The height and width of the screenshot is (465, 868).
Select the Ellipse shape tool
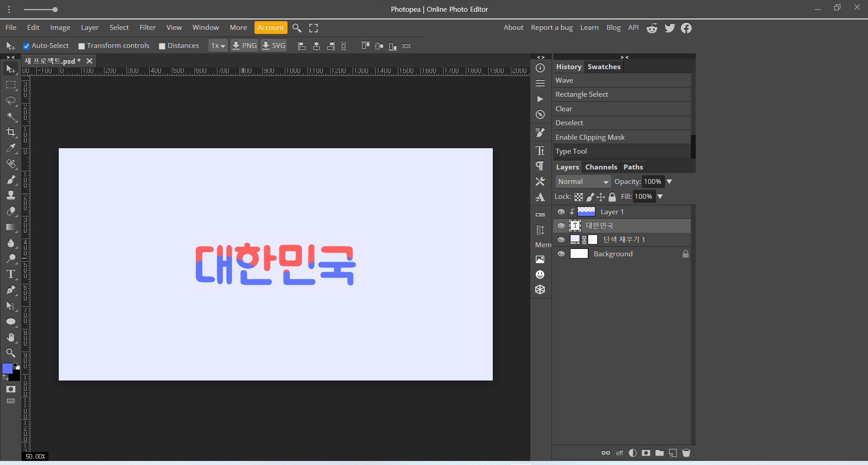click(11, 322)
